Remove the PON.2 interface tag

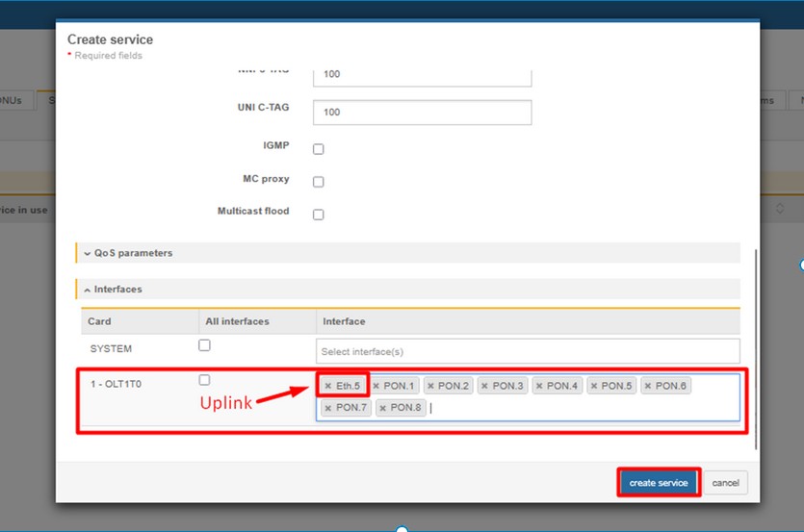point(430,386)
